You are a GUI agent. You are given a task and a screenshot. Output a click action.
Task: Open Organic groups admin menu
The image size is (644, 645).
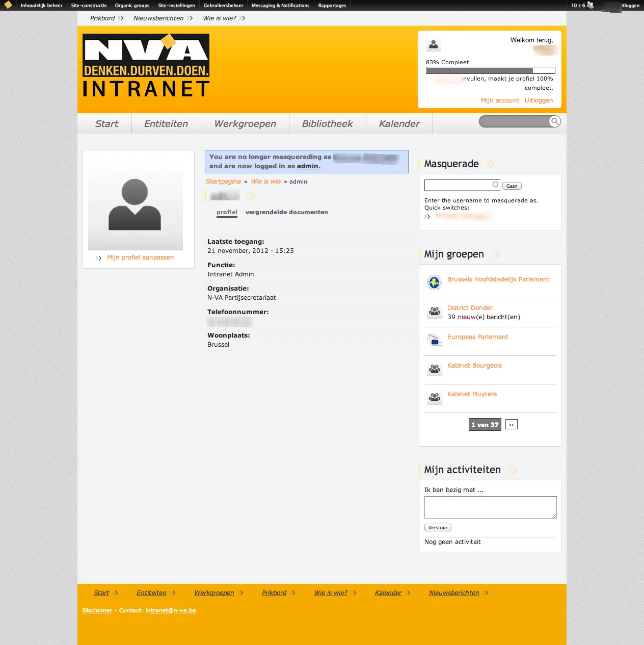tap(132, 6)
